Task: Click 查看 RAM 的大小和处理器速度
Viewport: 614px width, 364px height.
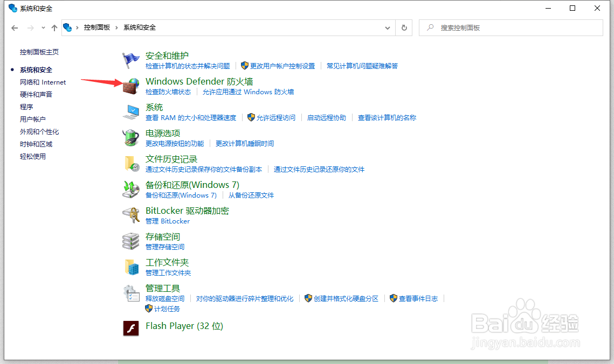Action: (x=191, y=118)
